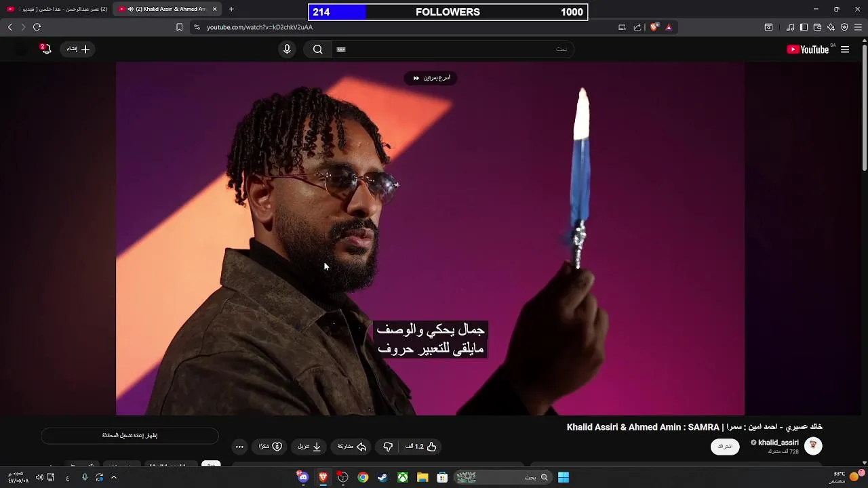Viewport: 868px width, 488px height.
Task: Open Brave VPN shield icon
Action: point(844,27)
